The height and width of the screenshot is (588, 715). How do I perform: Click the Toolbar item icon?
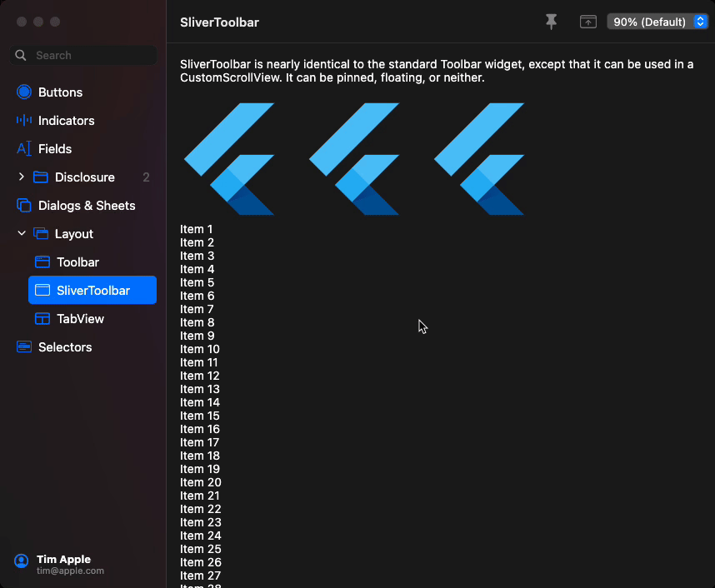point(42,262)
